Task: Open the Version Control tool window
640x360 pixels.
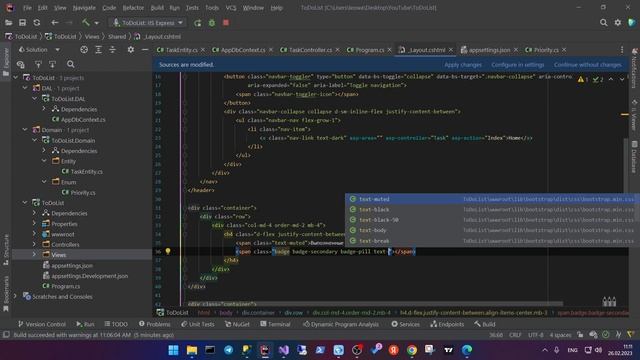Action: [42, 324]
